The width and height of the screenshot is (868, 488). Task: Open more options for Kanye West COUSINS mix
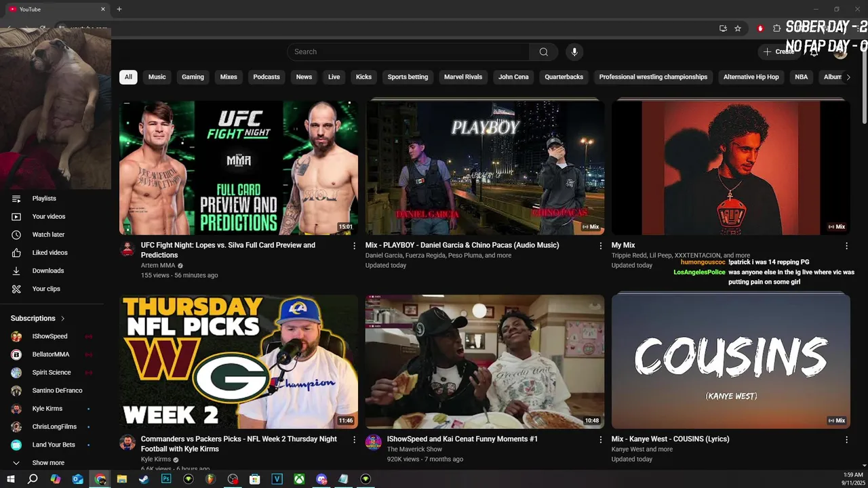tap(846, 440)
